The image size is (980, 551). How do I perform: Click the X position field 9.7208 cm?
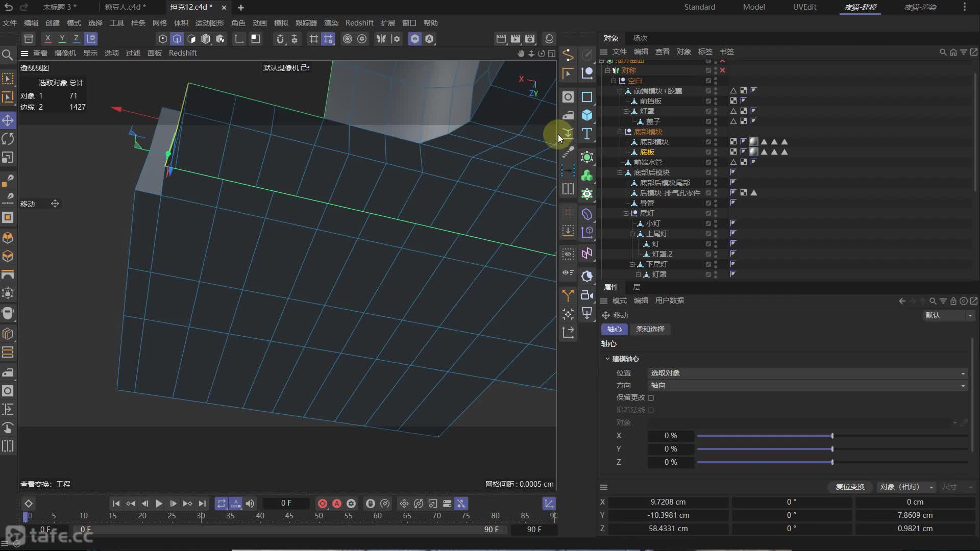[668, 502]
